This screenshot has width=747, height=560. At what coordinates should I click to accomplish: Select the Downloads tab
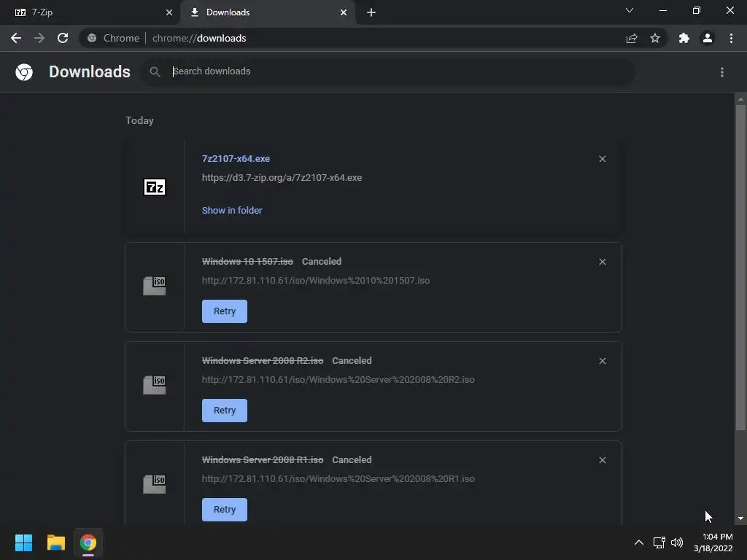click(x=268, y=12)
